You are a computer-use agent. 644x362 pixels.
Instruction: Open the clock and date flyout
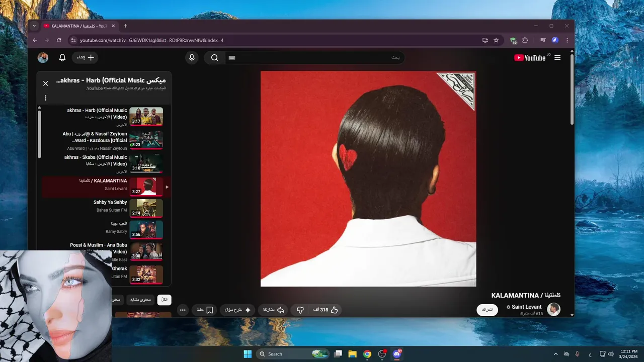[x=629, y=354]
